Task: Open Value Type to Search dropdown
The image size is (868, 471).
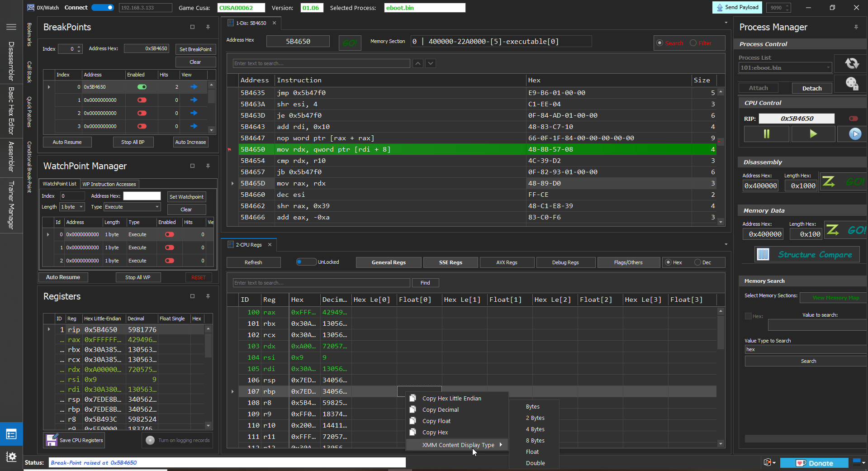Action: click(x=806, y=349)
